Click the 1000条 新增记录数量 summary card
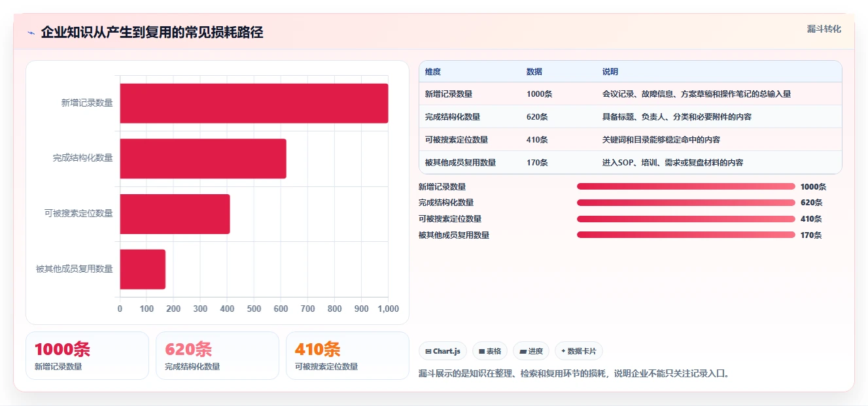Viewport: 868px width, 406px height. [87, 356]
